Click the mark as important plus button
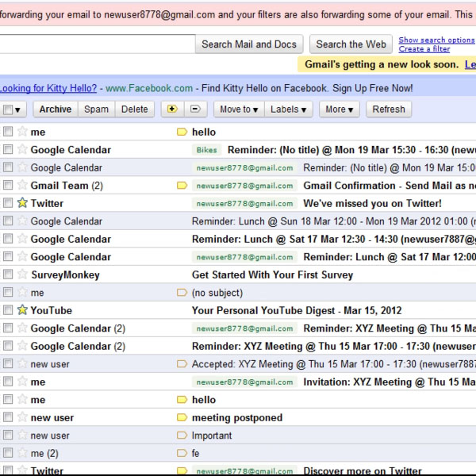476x476 pixels. [172, 109]
